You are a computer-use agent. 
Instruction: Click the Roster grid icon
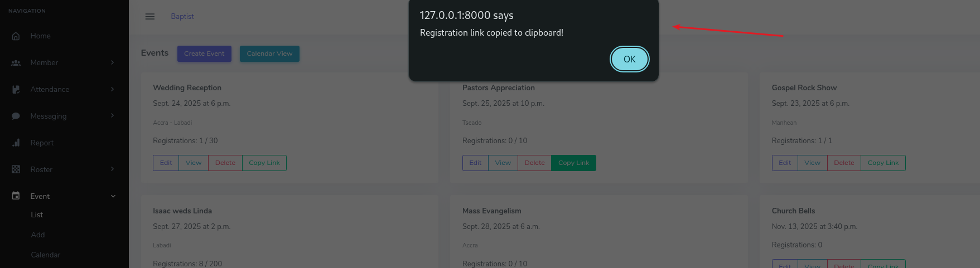coord(16,169)
